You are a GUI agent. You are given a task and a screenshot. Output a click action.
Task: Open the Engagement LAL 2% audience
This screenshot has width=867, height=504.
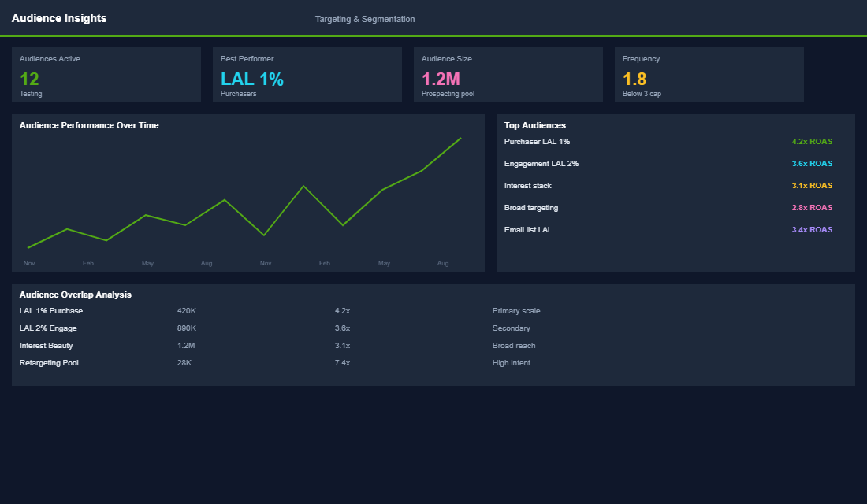pos(541,163)
